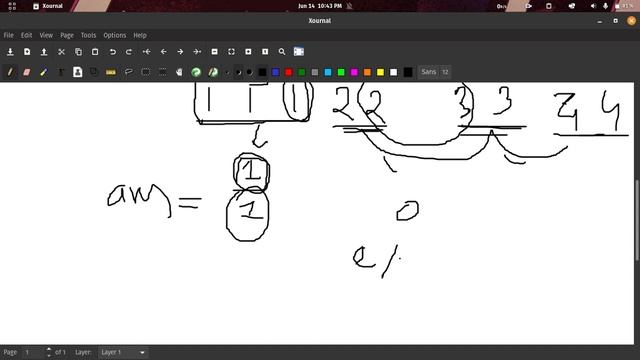Cut selection with the scissors icon
This screenshot has height=360, width=640.
(61, 52)
